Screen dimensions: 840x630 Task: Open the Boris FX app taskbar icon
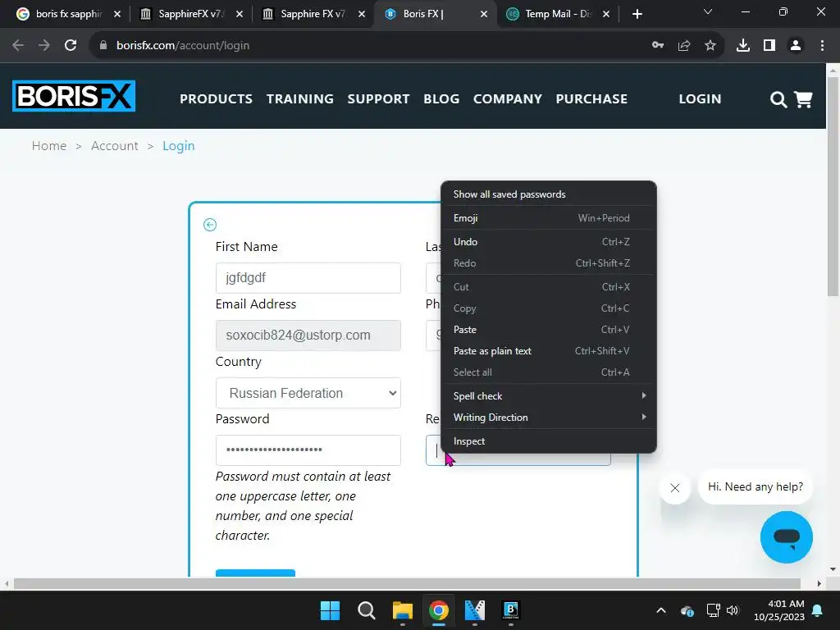click(x=511, y=610)
